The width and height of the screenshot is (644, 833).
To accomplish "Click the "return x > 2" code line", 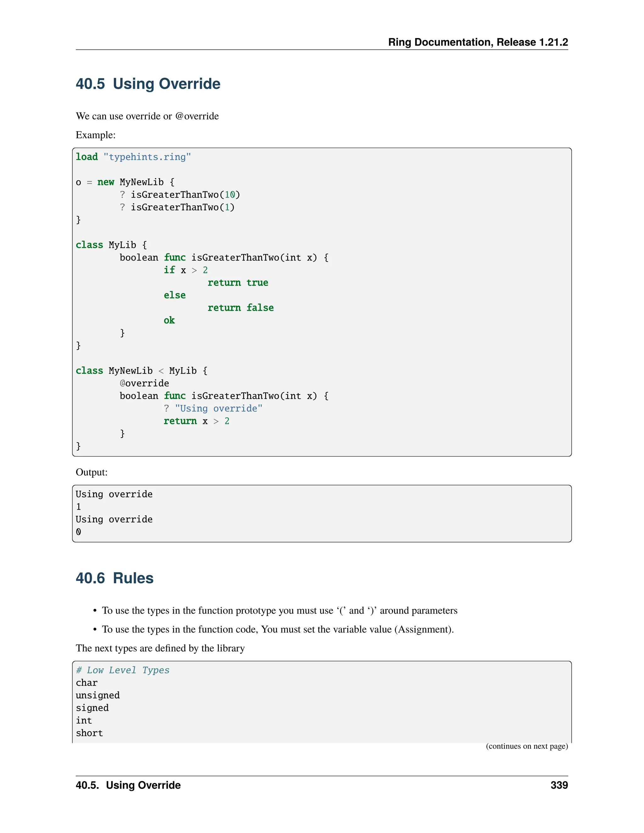I will 197,421.
